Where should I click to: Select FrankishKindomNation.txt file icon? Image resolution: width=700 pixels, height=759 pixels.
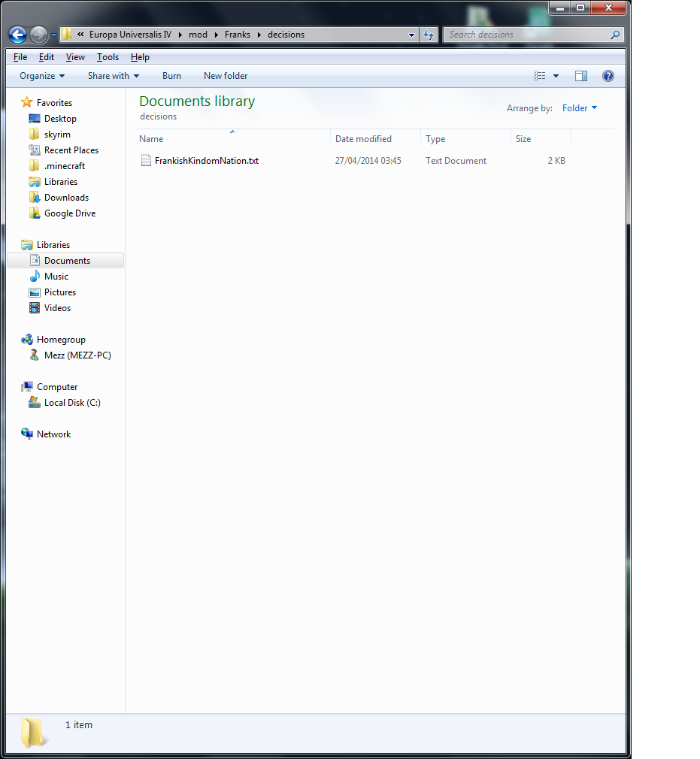146,160
